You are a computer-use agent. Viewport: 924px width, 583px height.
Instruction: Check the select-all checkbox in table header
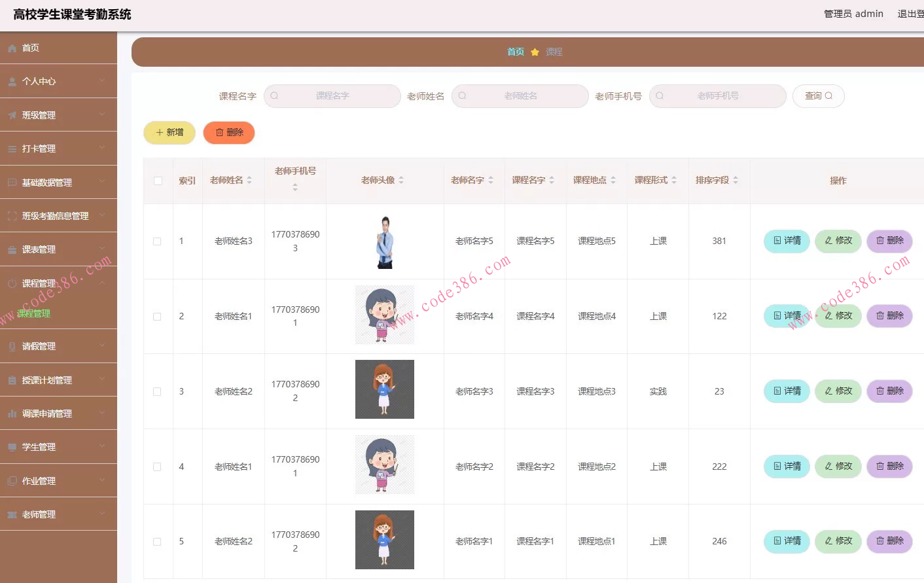tap(157, 181)
